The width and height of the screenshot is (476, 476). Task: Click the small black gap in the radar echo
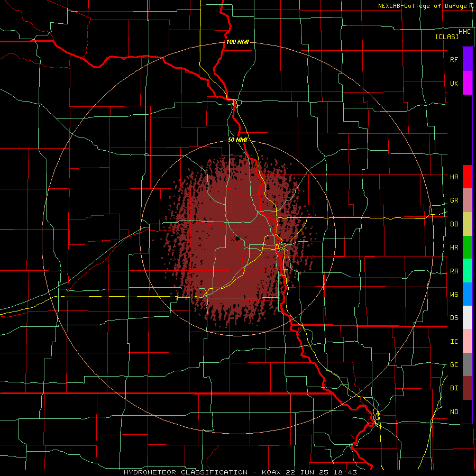click(x=237, y=239)
